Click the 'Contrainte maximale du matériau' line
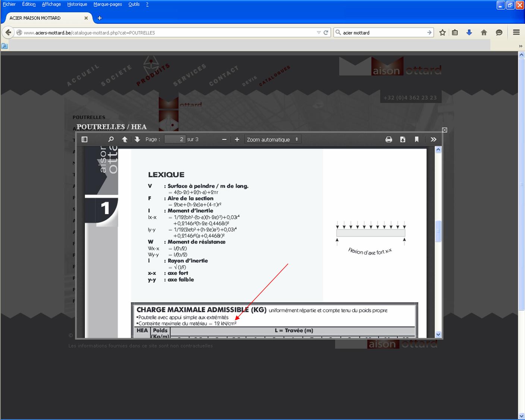 186,323
